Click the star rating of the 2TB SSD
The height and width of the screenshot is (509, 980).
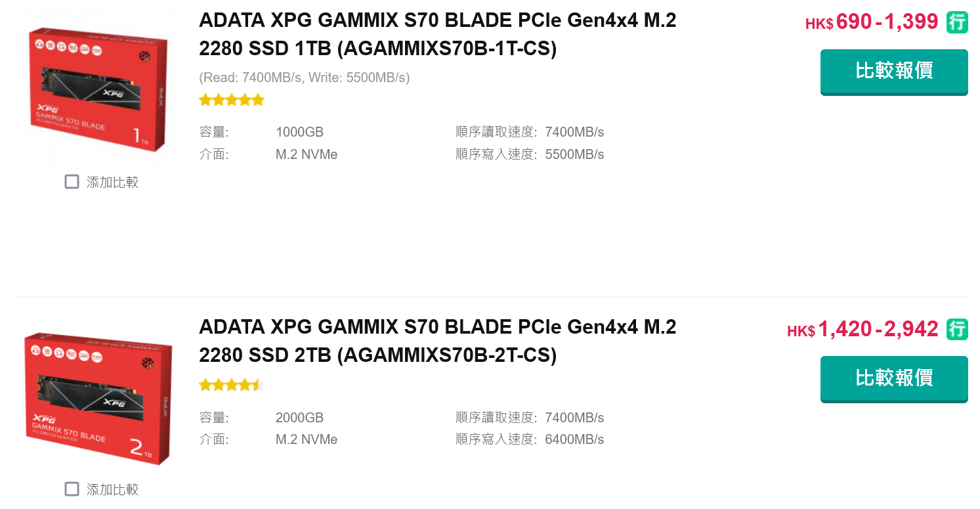pos(232,385)
